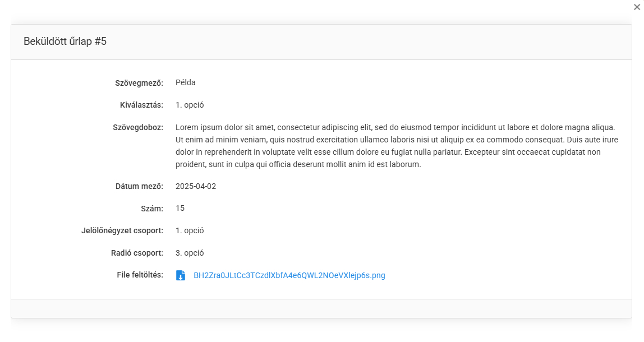Click the 'Szám:' label

(x=151, y=209)
